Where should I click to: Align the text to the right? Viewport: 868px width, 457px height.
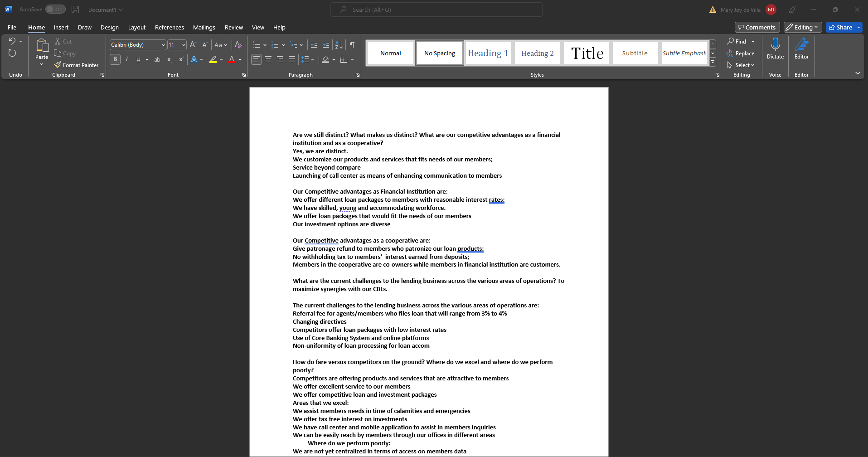[280, 59]
